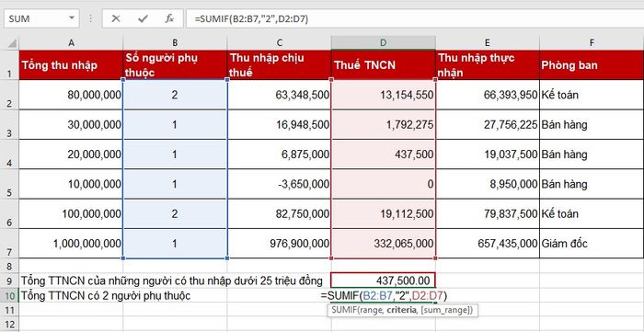Select cell with 80,000,000
The width and height of the screenshot is (644, 332).
[71, 95]
